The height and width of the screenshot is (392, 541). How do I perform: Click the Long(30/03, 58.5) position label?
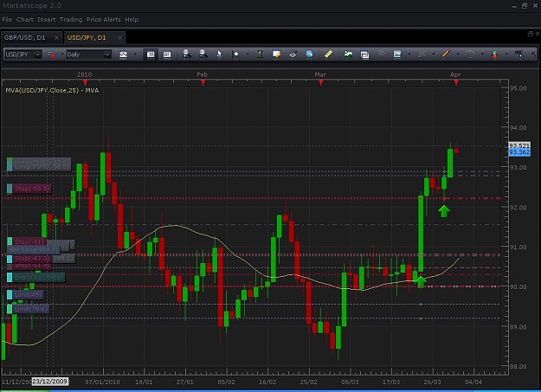(39, 167)
